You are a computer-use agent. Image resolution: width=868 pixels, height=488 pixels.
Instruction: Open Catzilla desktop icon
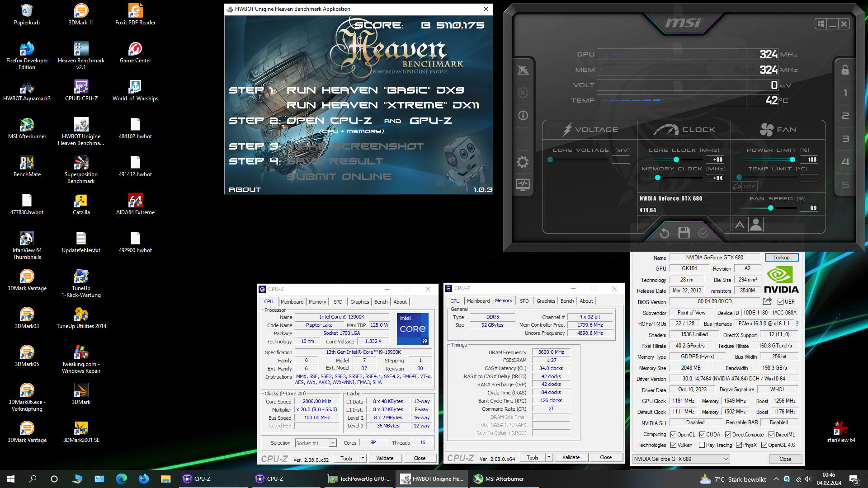coord(81,204)
